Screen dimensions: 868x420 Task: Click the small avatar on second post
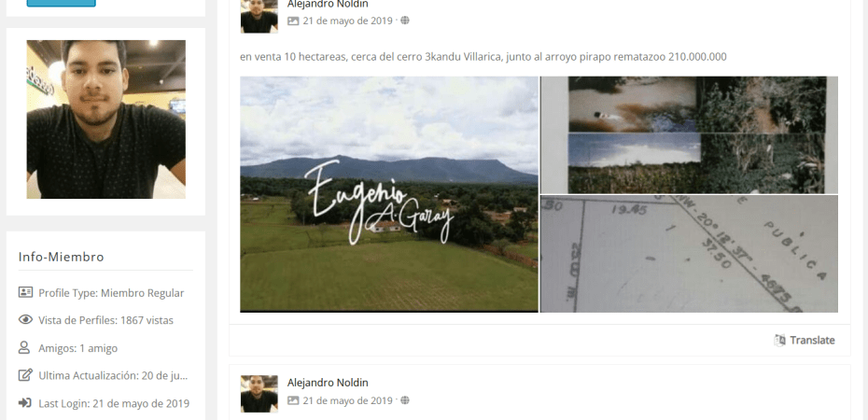(x=259, y=394)
